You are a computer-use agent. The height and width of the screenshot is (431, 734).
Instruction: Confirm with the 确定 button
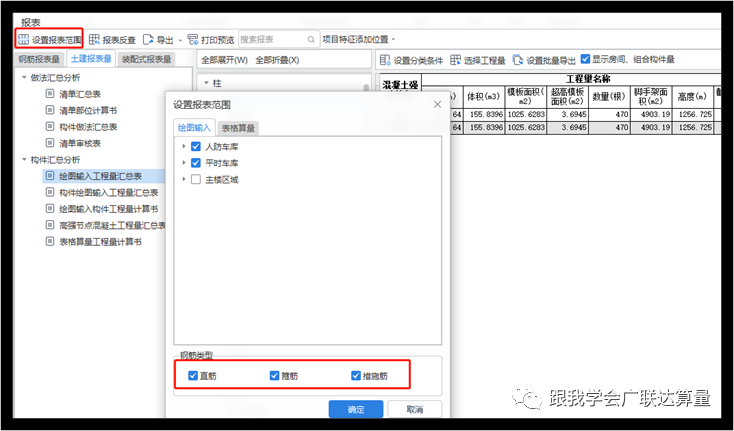point(356,409)
